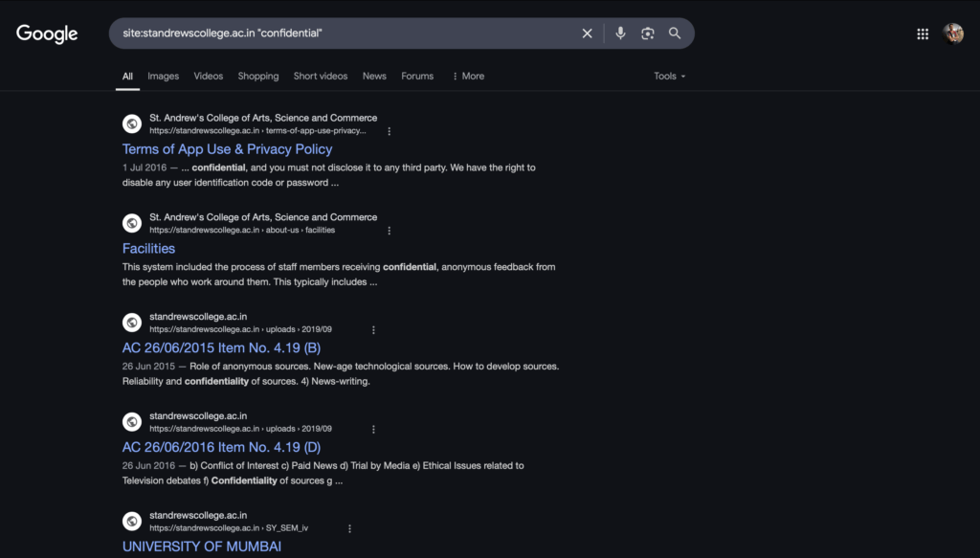
Task: Expand the More search categories menu
Action: [x=468, y=77]
